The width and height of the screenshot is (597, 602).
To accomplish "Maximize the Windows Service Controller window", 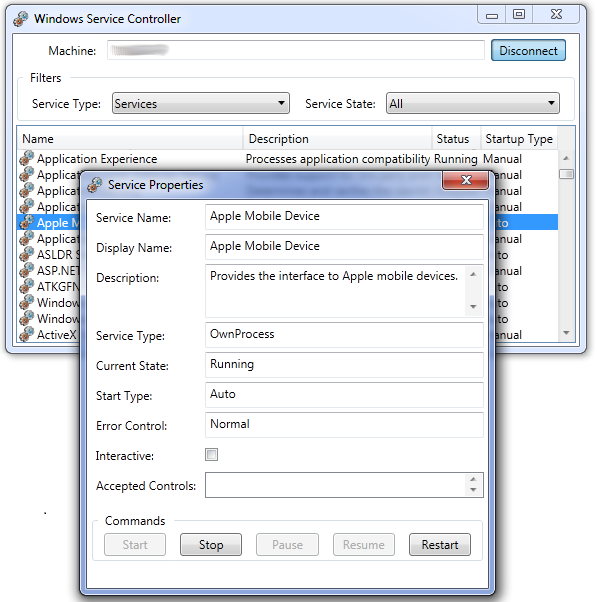I will [x=519, y=15].
